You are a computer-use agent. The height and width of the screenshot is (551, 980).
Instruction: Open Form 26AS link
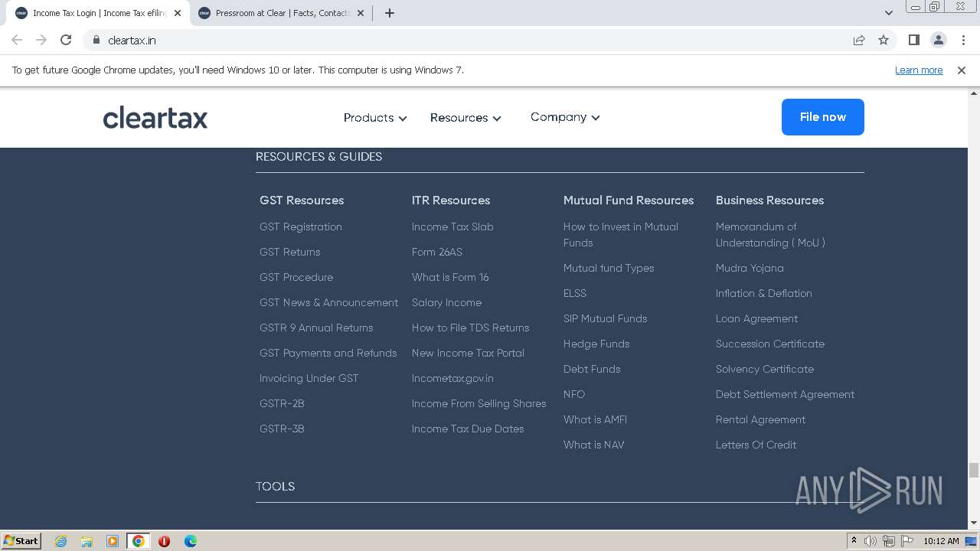(437, 252)
